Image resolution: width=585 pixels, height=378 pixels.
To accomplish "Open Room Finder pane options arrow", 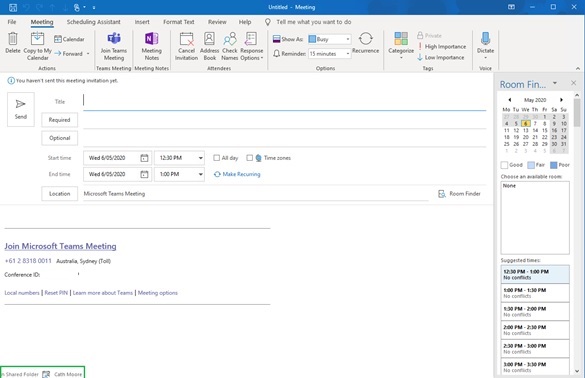I will tap(555, 83).
